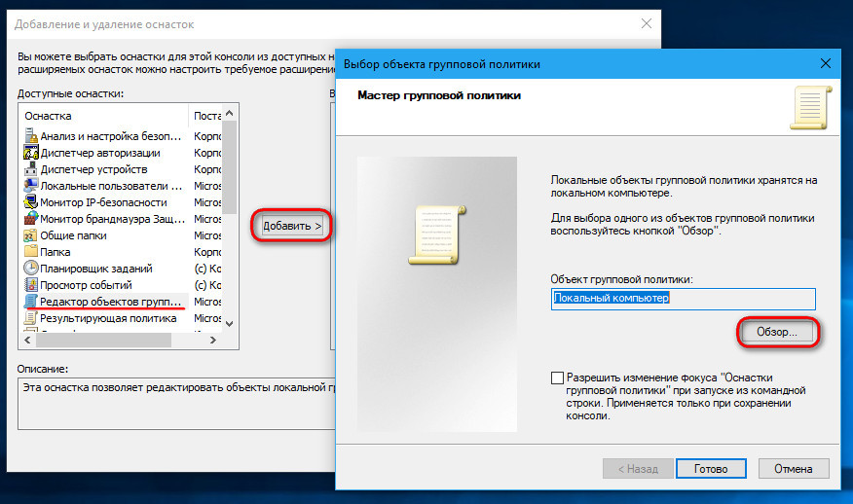This screenshot has width=853, height=504.
Task: Select Результирующая политика list item
Action: coord(106,318)
